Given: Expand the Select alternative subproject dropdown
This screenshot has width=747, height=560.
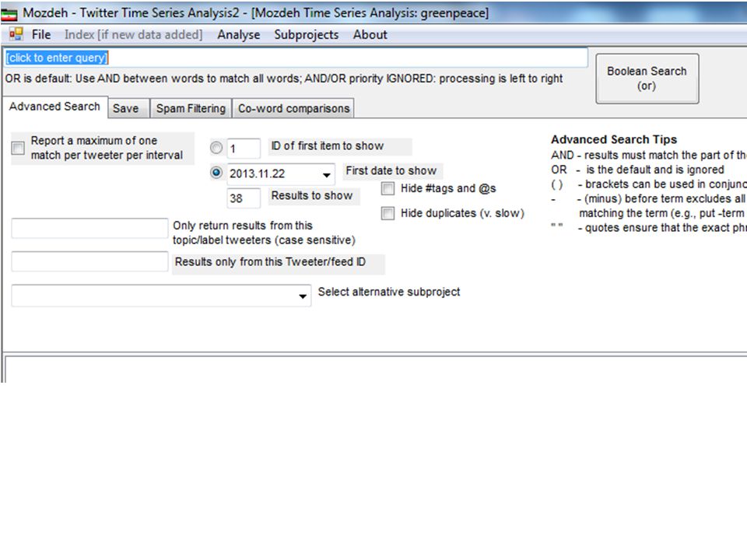Looking at the screenshot, I should click(x=303, y=296).
